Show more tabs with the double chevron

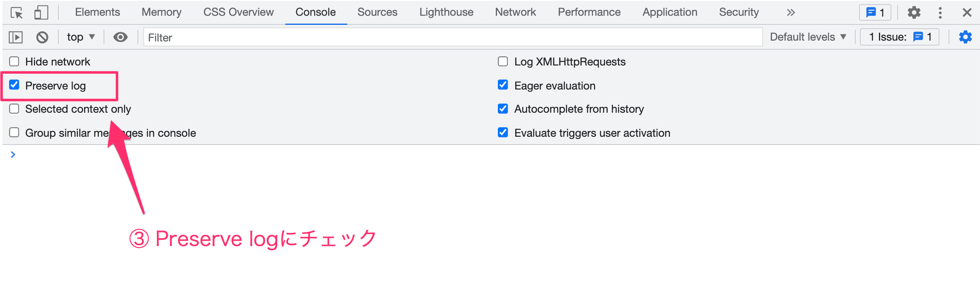(x=791, y=12)
